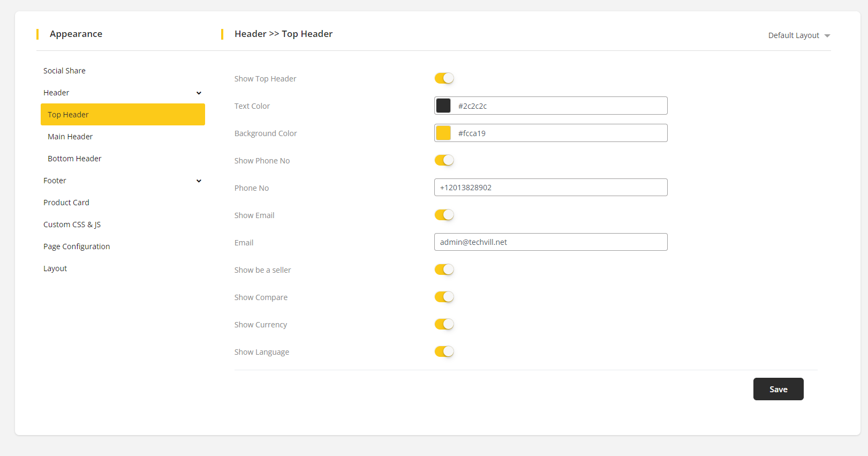Turn off the Show Email toggle
This screenshot has height=456, width=868.
[444, 215]
